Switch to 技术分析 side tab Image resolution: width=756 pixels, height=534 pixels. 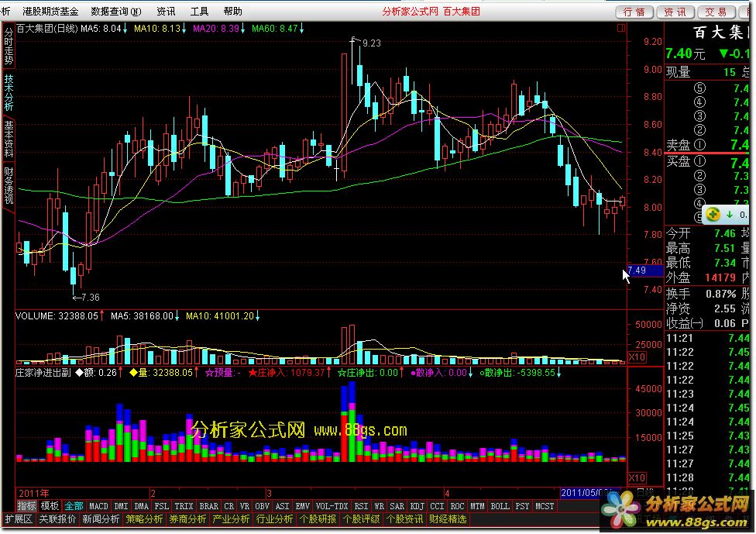tap(9, 93)
